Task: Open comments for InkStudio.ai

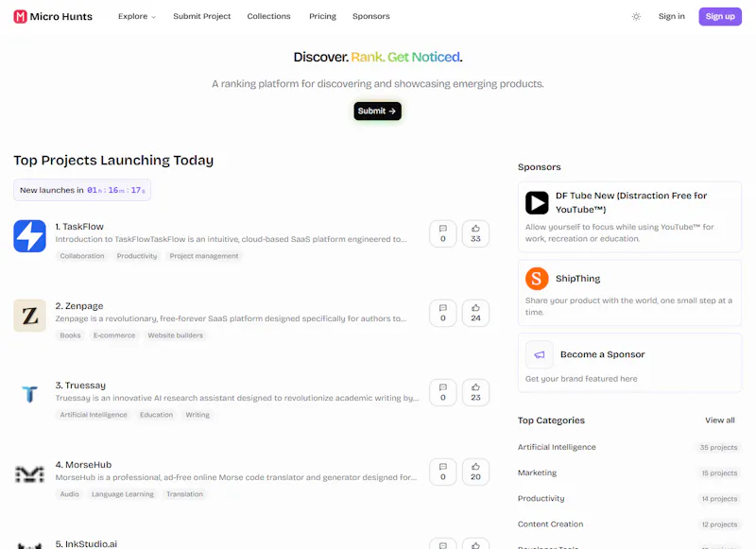Action: click(442, 543)
